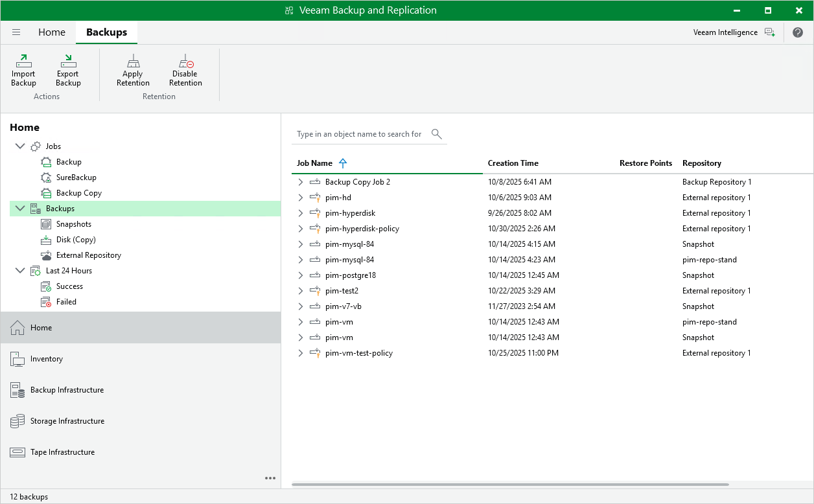814x504 pixels.
Task: Select the Jobs gear icon in tree
Action: [x=36, y=146]
